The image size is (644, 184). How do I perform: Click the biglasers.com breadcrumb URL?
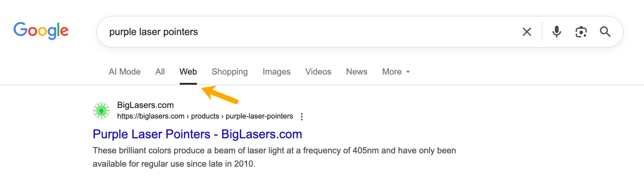(x=150, y=116)
